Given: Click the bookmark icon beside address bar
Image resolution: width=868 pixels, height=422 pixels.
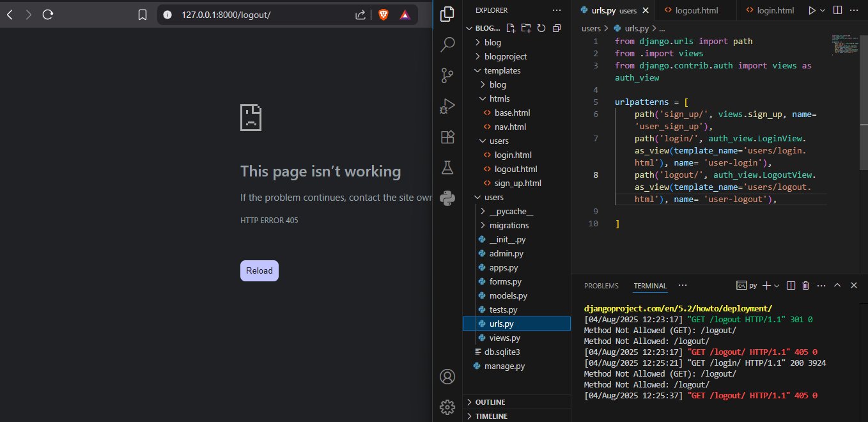Looking at the screenshot, I should point(143,15).
